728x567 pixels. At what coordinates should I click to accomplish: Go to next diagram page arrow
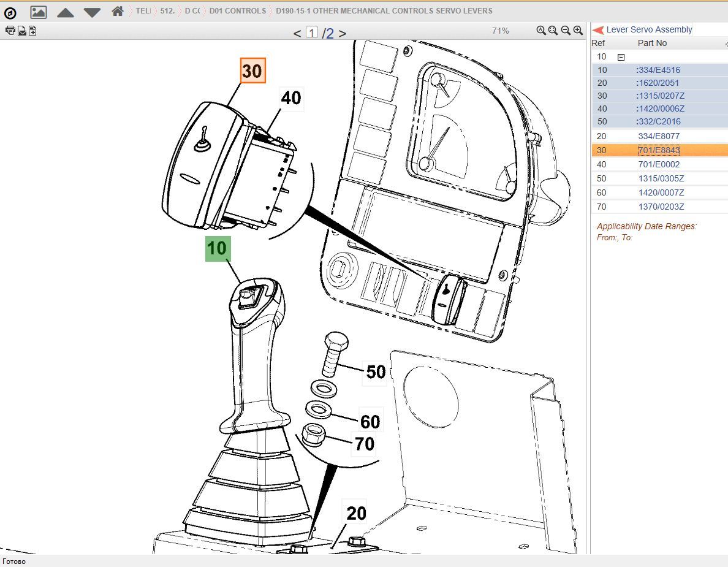(x=343, y=33)
